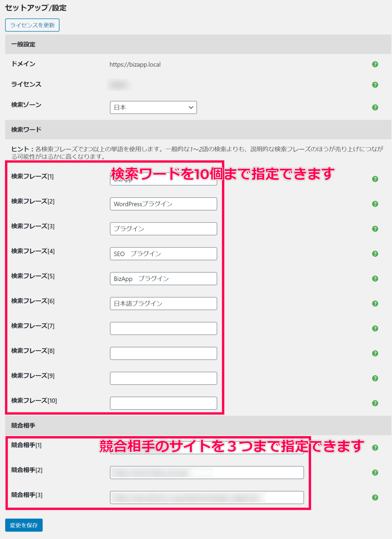Show help for 競合相手[1] row
Screen dimensions: 392x539
click(375, 448)
